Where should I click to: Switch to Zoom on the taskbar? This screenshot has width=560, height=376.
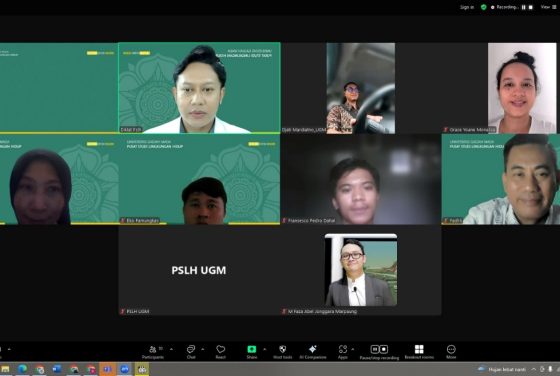coord(125,369)
